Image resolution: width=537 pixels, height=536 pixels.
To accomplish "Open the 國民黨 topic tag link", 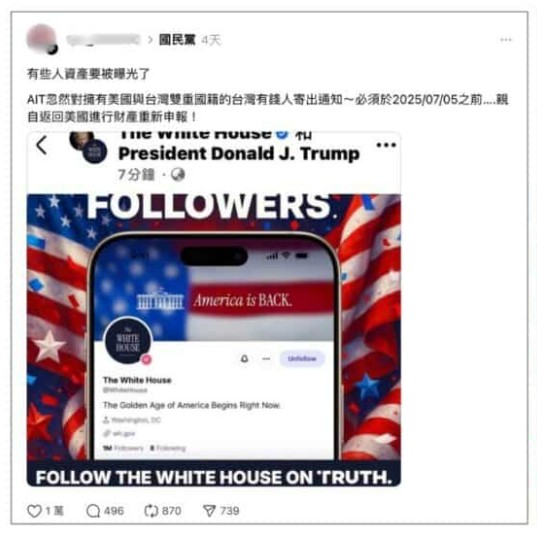I will click(x=177, y=40).
